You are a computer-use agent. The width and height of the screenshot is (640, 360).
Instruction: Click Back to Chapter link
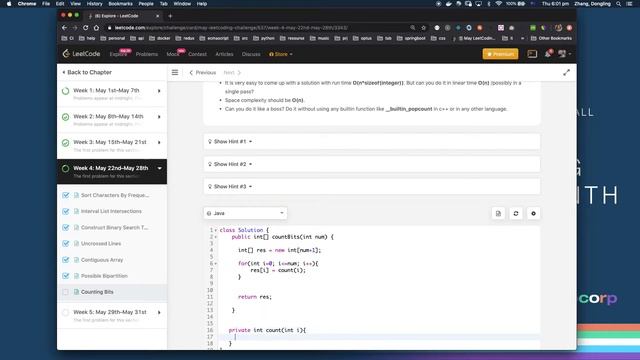(x=87, y=72)
